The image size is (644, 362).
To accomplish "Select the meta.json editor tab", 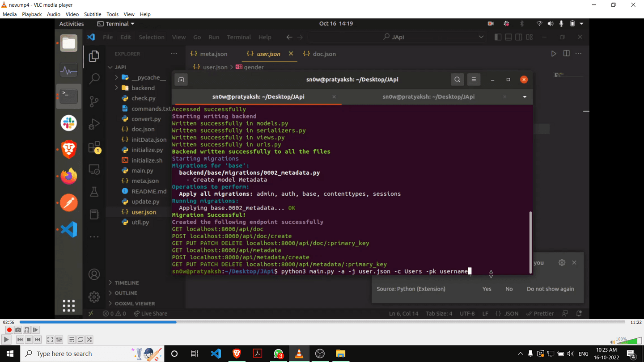I will coord(209,54).
